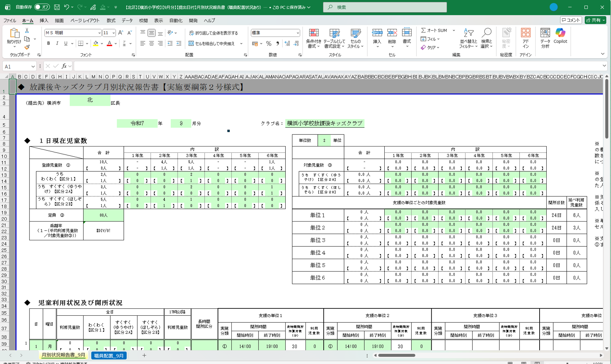Viewport: 611px width, 364px height.
Task: Click the percent style icon
Action: click(x=269, y=44)
